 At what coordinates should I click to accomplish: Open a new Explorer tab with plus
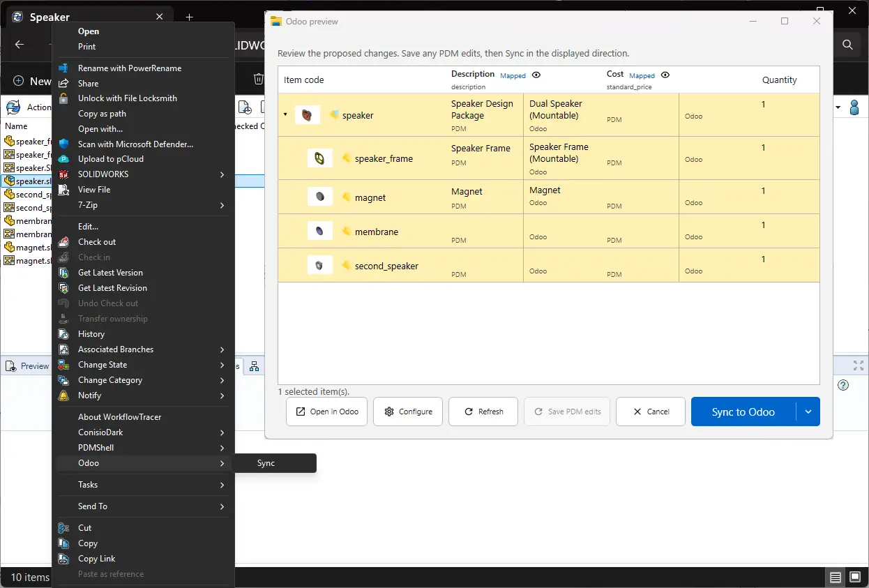pyautogui.click(x=189, y=17)
